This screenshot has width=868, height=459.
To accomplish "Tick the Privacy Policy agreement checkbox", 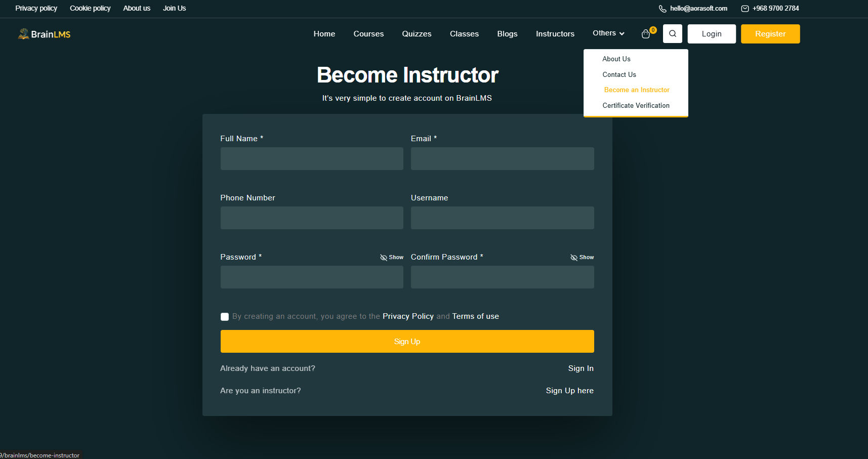I will coord(225,317).
